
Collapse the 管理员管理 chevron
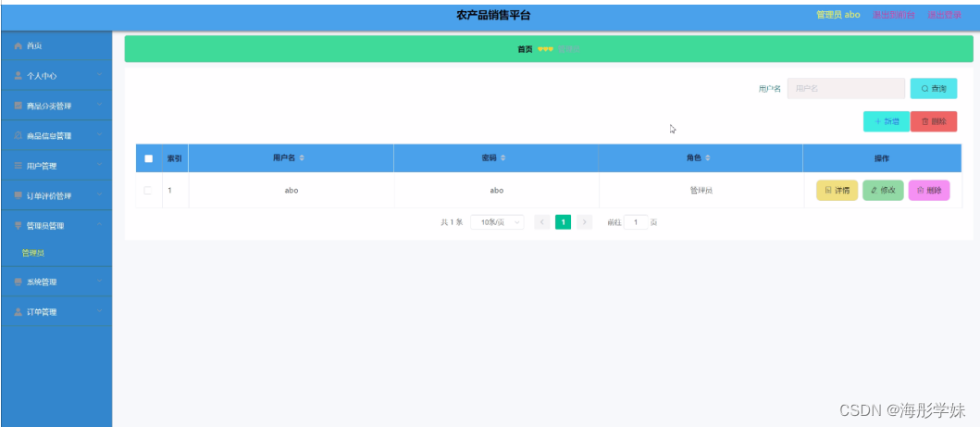coord(99,225)
